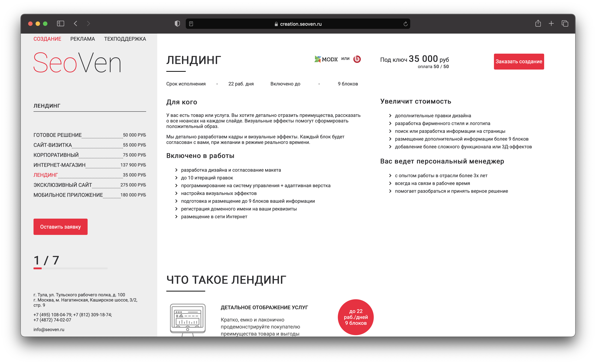Click the Включено в работы heading
This screenshot has width=596, height=364.
tap(200, 156)
